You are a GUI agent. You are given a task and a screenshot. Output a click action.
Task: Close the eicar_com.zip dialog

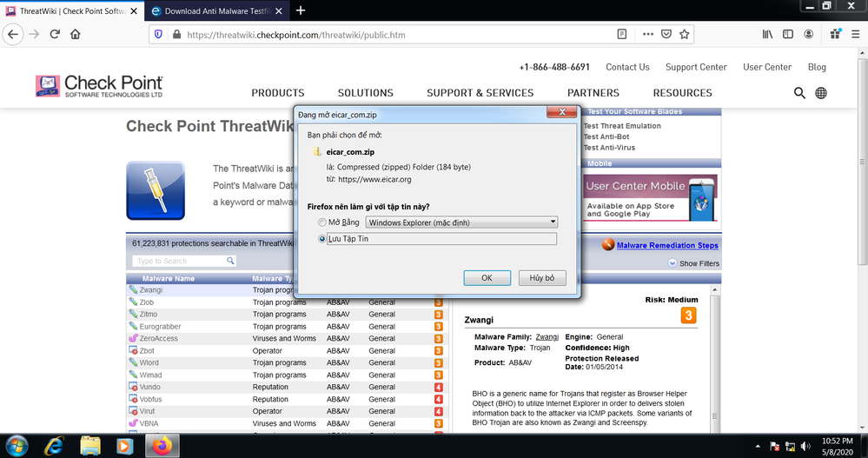[562, 112]
